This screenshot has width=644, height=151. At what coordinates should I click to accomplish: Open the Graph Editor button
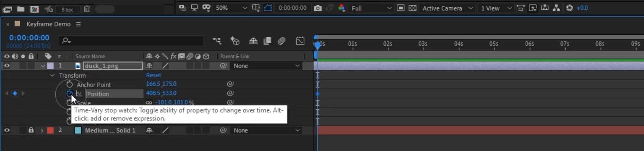[x=300, y=41]
